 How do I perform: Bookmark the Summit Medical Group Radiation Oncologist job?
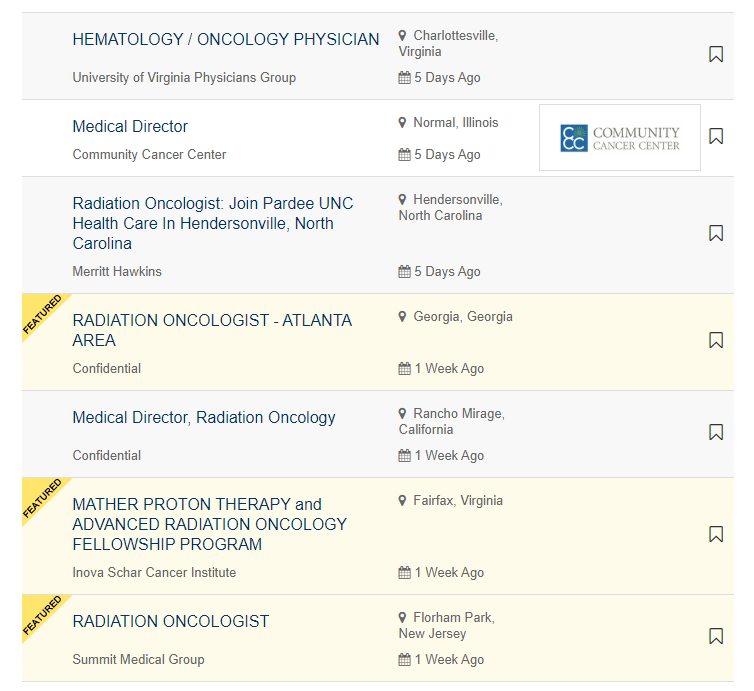[716, 636]
